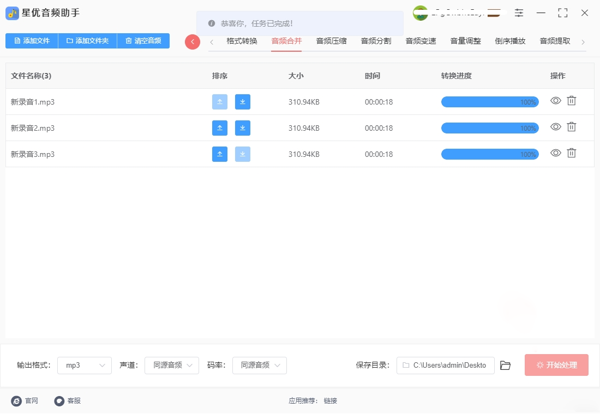Image resolution: width=600 pixels, height=414 pixels.
Task: Delete 新录音3.mp3 with trash icon
Action: pos(572,153)
